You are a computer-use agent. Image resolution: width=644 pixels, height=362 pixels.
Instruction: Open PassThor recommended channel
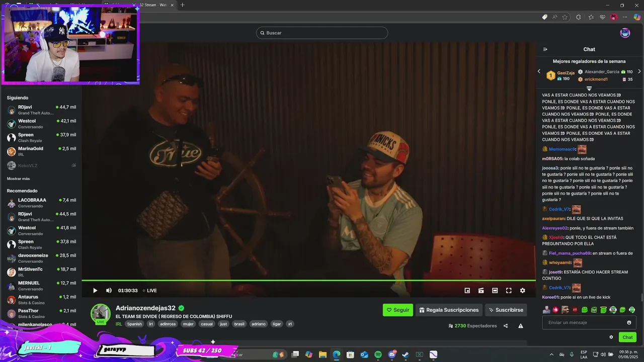pyautogui.click(x=41, y=313)
